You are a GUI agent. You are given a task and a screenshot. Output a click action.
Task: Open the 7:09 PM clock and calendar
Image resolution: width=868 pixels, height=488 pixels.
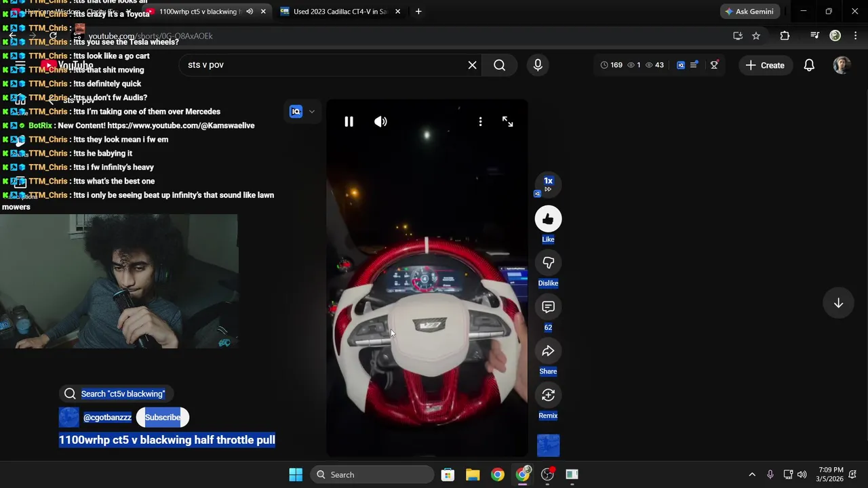[x=831, y=474]
